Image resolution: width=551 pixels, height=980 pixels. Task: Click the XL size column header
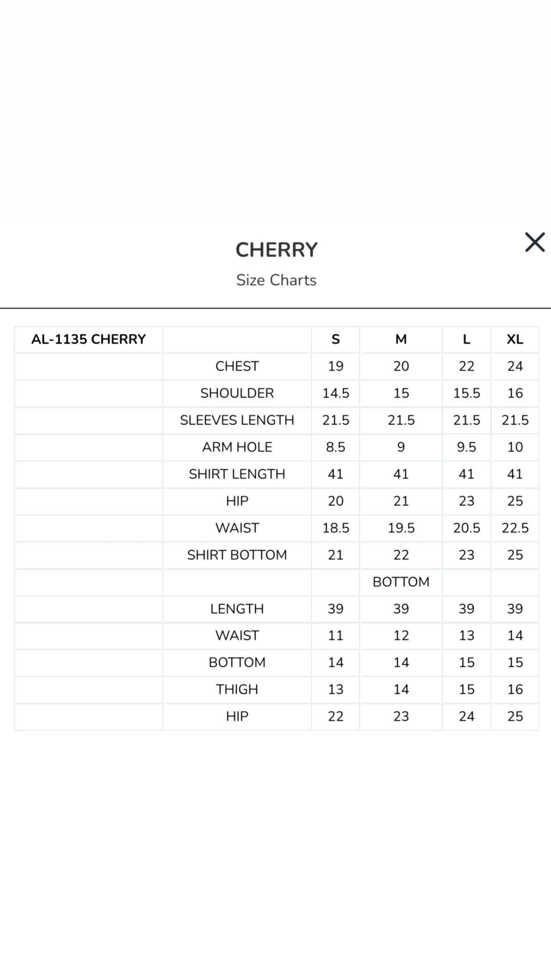coord(515,340)
